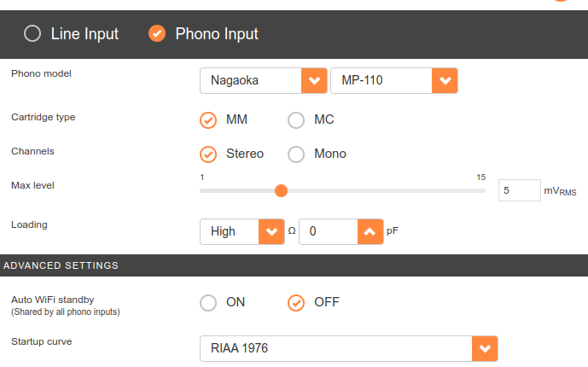Open the Nagaoka brand dropdown arrow

point(314,81)
